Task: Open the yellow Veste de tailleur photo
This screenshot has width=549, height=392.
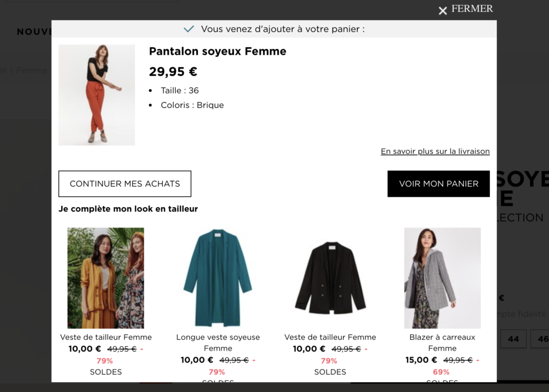Action: [106, 278]
